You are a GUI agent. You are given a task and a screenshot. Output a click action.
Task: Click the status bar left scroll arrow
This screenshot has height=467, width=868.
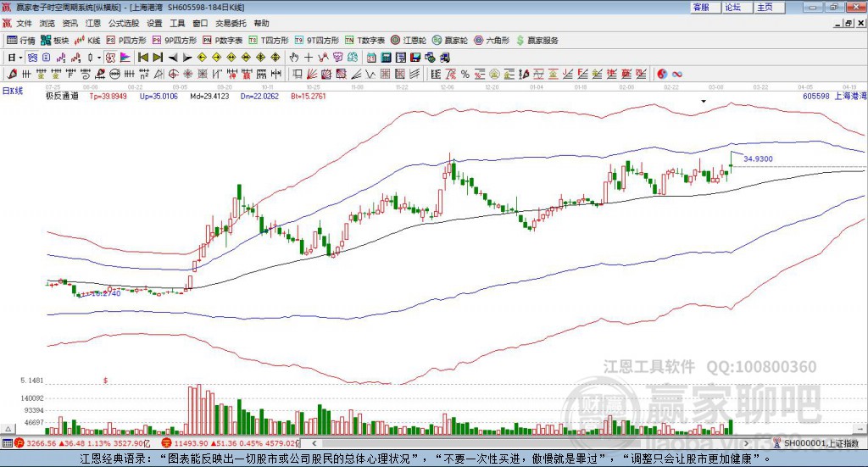[314, 443]
